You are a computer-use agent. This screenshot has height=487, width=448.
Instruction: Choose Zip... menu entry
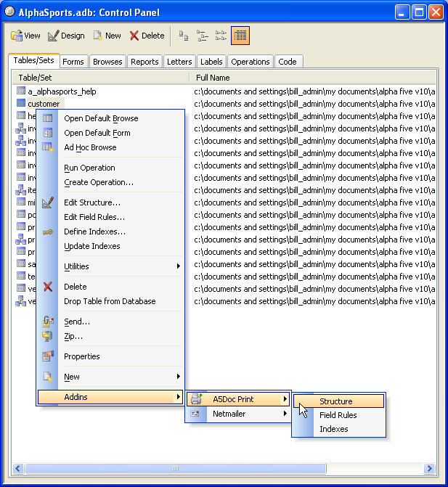(110, 336)
